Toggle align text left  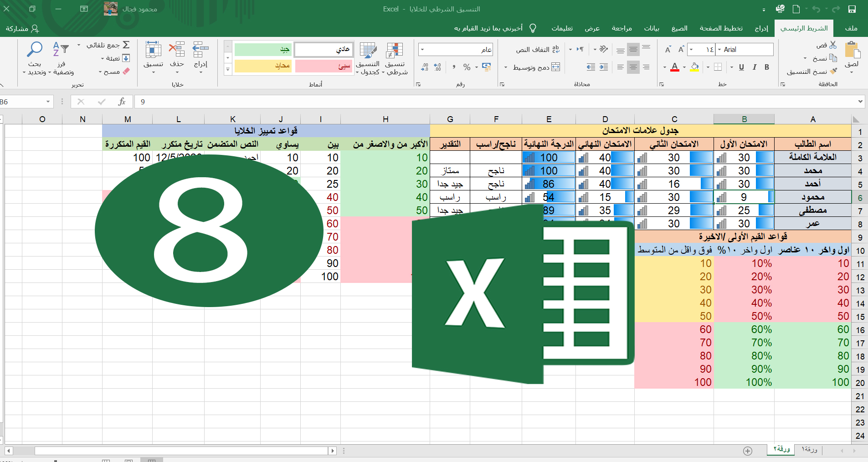621,67
